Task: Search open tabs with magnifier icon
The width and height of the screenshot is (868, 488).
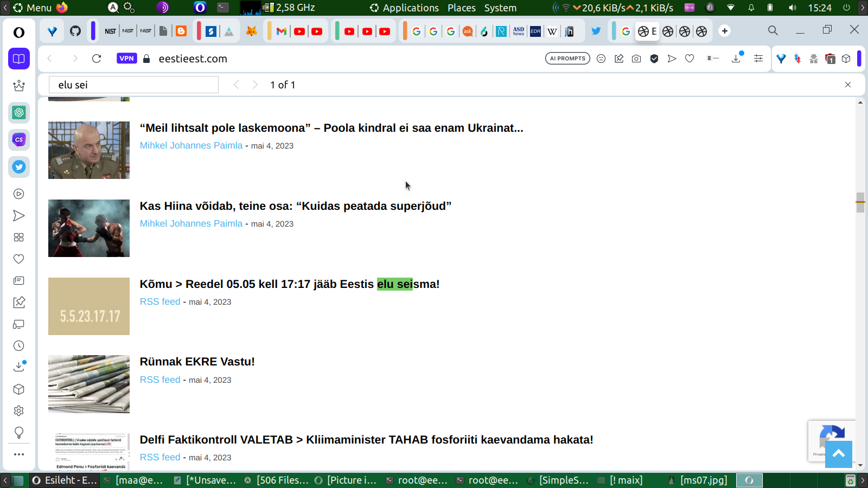Action: [x=773, y=30]
